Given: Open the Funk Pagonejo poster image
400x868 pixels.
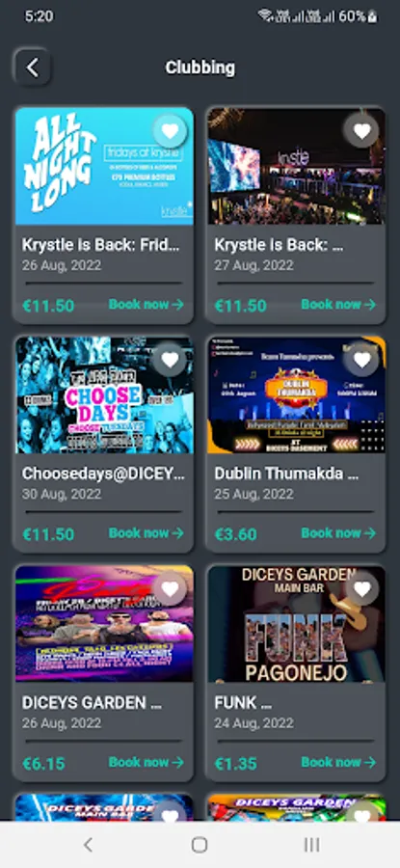Looking at the screenshot, I should (x=297, y=624).
